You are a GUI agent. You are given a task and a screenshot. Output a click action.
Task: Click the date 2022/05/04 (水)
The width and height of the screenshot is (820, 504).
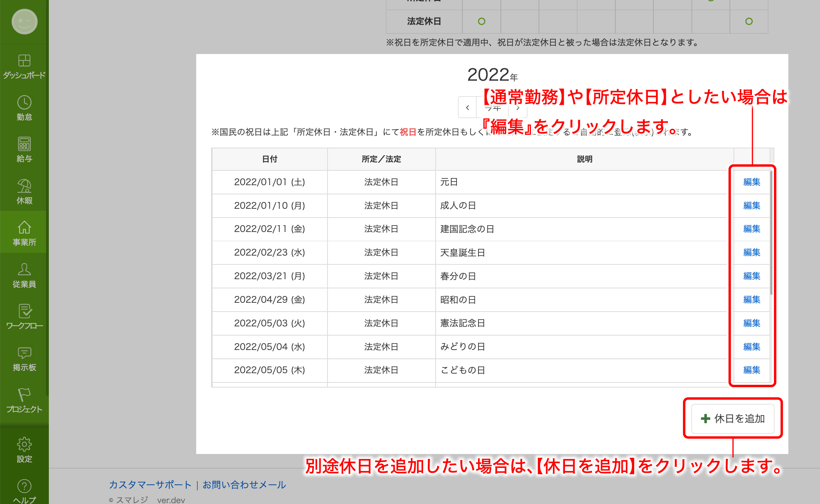pos(269,347)
